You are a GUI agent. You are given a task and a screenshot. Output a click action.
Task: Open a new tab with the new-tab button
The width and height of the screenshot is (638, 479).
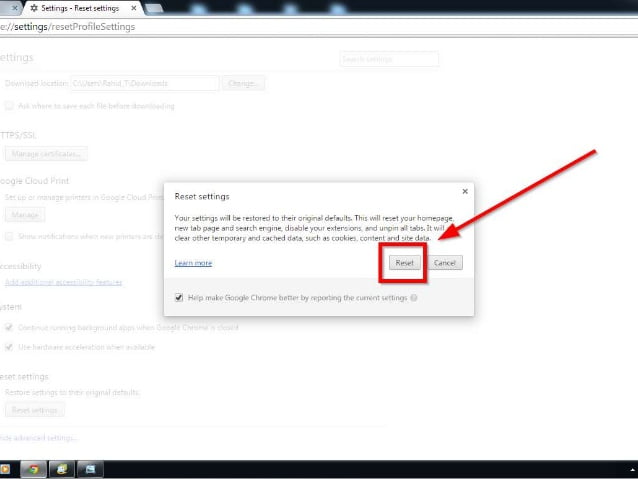coord(154,8)
